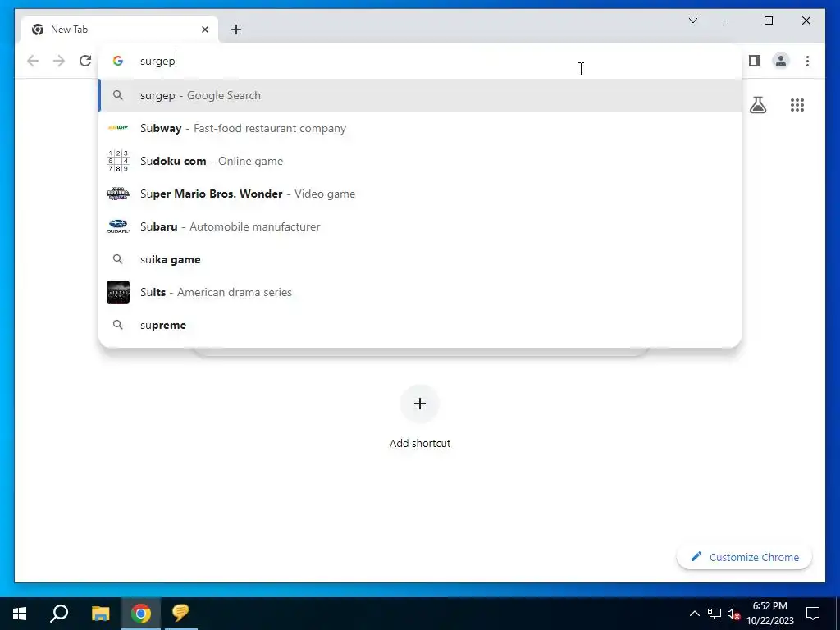Click the Subway logo icon
Viewport: 840px width, 630px height.
[118, 127]
